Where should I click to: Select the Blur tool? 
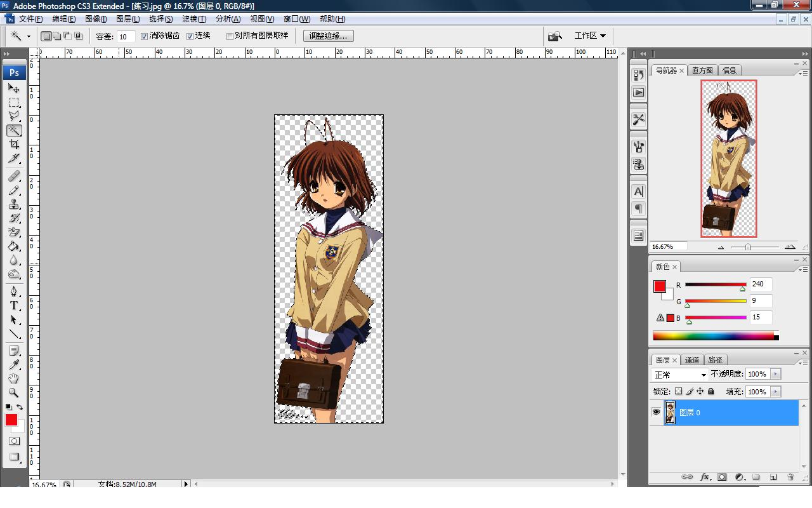(x=14, y=260)
